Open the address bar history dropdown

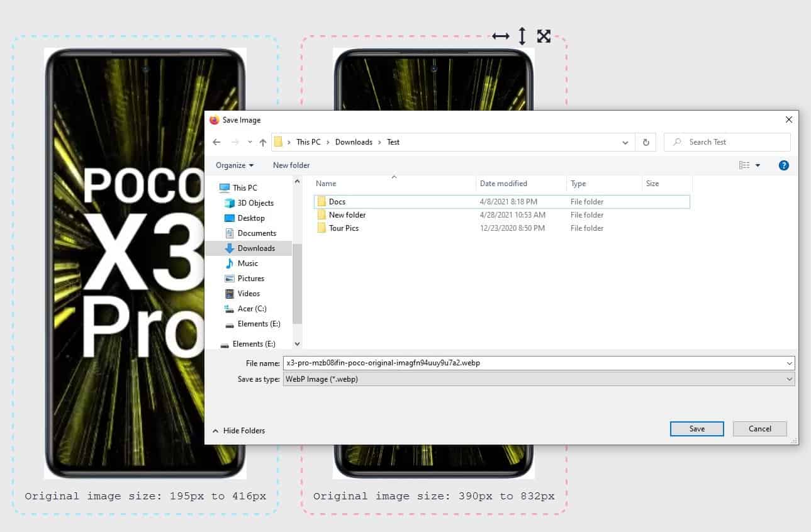(625, 142)
